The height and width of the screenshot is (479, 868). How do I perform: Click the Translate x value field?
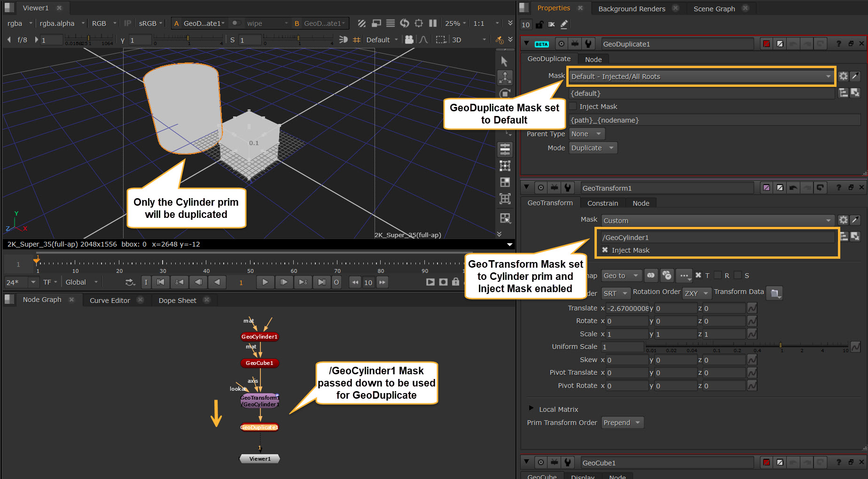pos(627,308)
